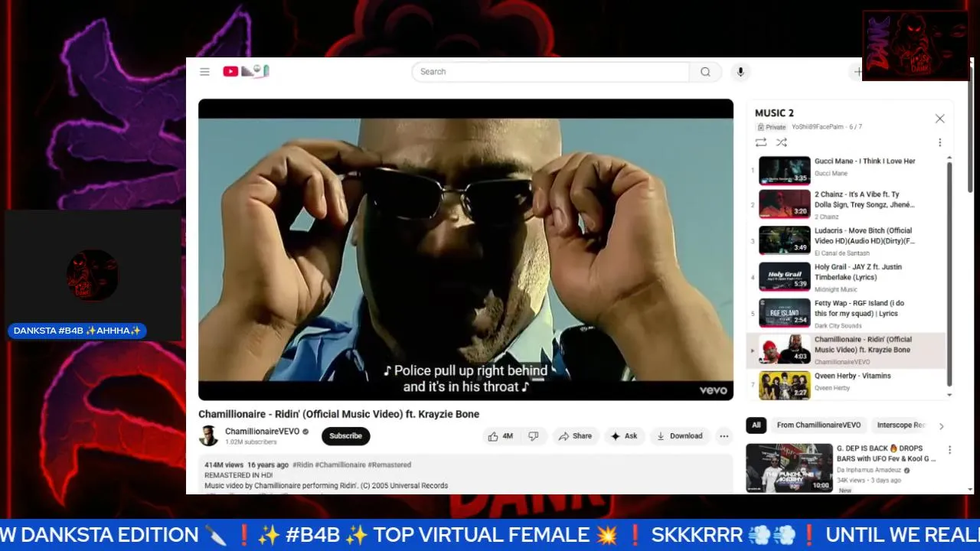Play 2 Chainz - It's A Vibe thumbnail
This screenshot has width=980, height=551.
(784, 204)
